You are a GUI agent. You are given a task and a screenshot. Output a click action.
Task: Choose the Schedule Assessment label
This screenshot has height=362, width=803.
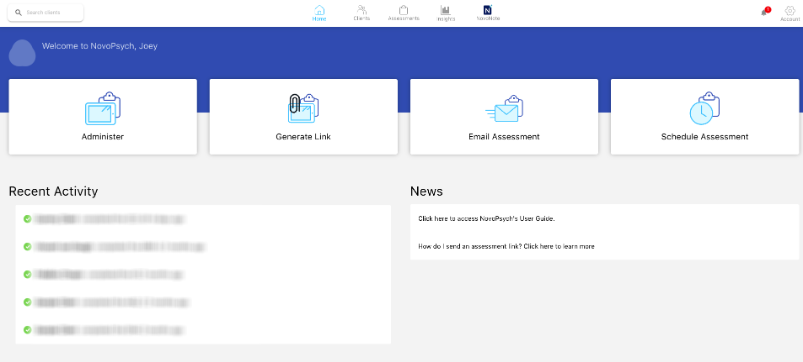[x=705, y=137]
